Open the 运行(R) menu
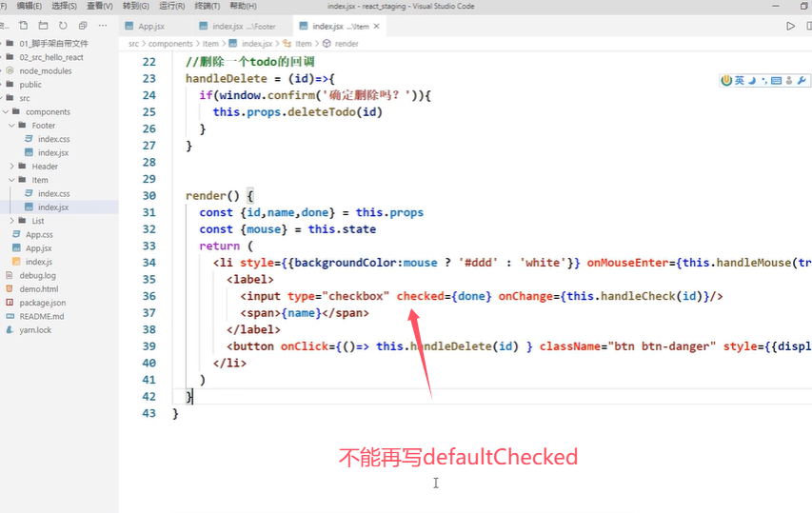812x513 pixels. [171, 7]
